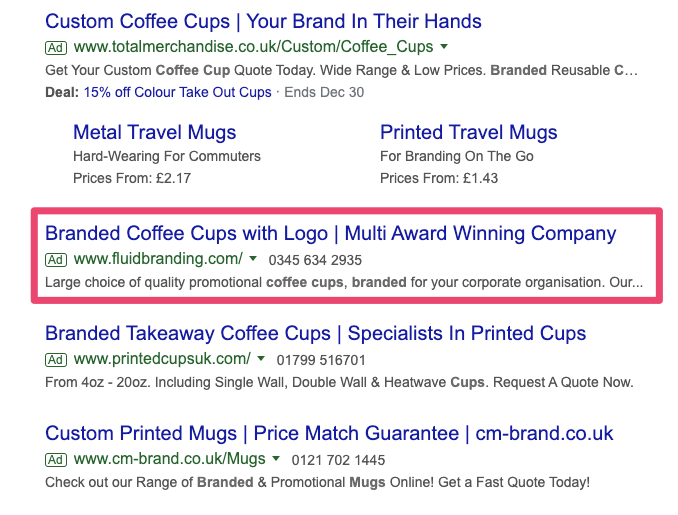The image size is (678, 515).
Task: Click the phone number 01799 516701
Action: coord(323,360)
